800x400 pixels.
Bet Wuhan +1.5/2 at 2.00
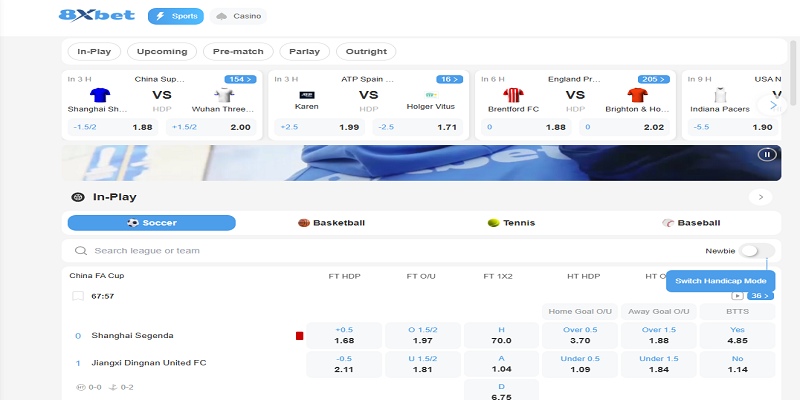pyautogui.click(x=211, y=127)
